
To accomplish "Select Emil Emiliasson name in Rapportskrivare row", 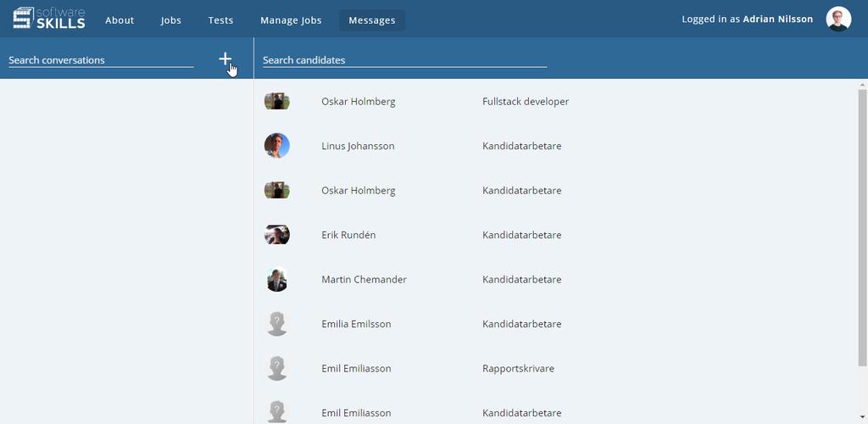I will pos(356,368).
